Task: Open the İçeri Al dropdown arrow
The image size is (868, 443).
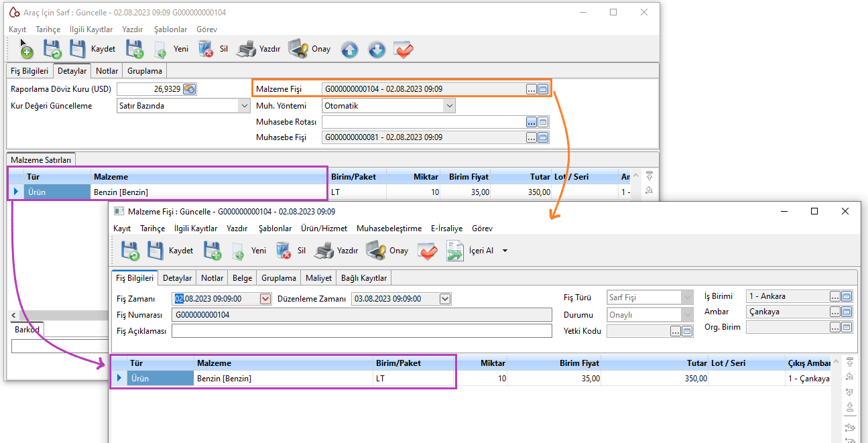Action: click(505, 251)
